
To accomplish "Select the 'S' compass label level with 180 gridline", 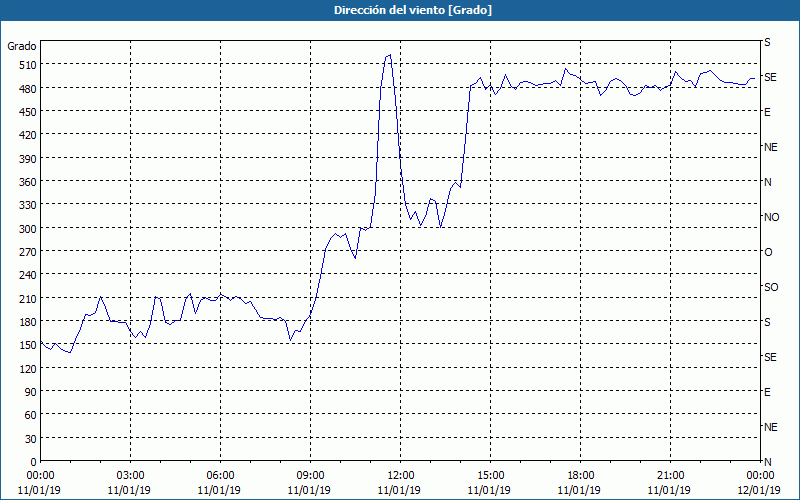I will click(x=767, y=322).
